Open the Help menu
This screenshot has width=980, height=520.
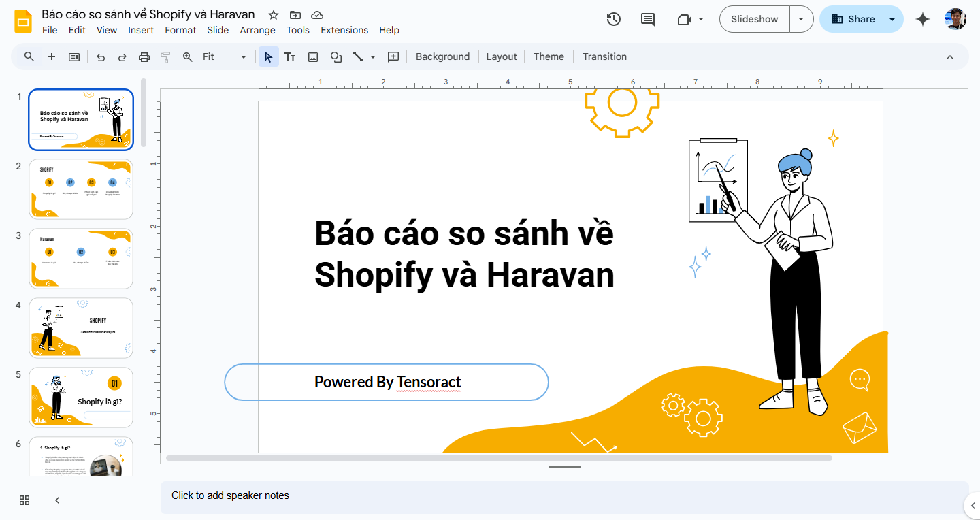click(x=389, y=30)
